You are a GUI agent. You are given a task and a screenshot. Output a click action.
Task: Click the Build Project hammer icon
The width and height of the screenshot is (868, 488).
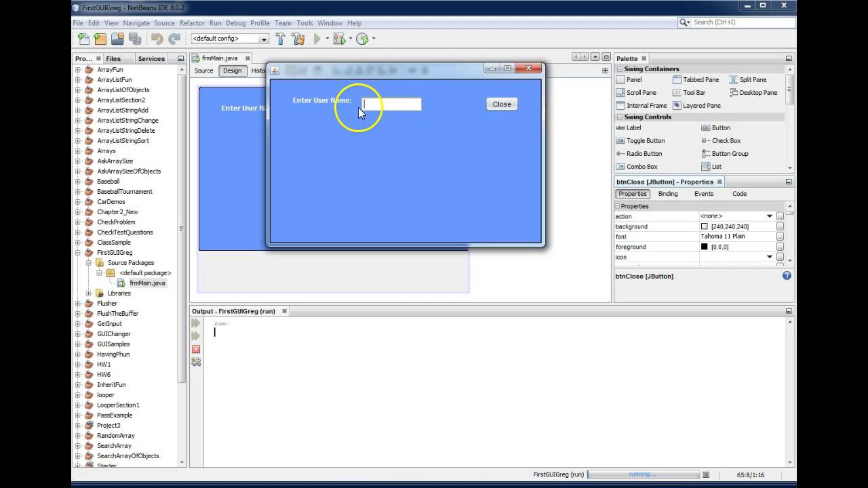[x=280, y=39]
